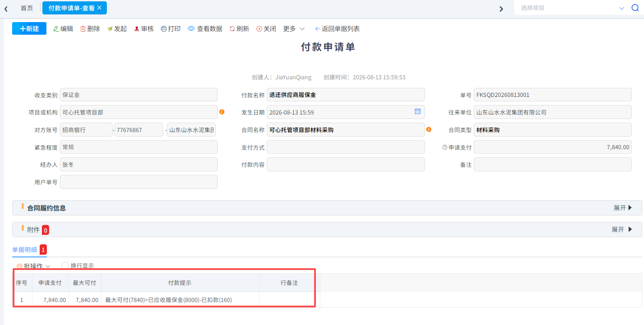
Task: Open the 批操作 dropdown
Action: [33, 266]
